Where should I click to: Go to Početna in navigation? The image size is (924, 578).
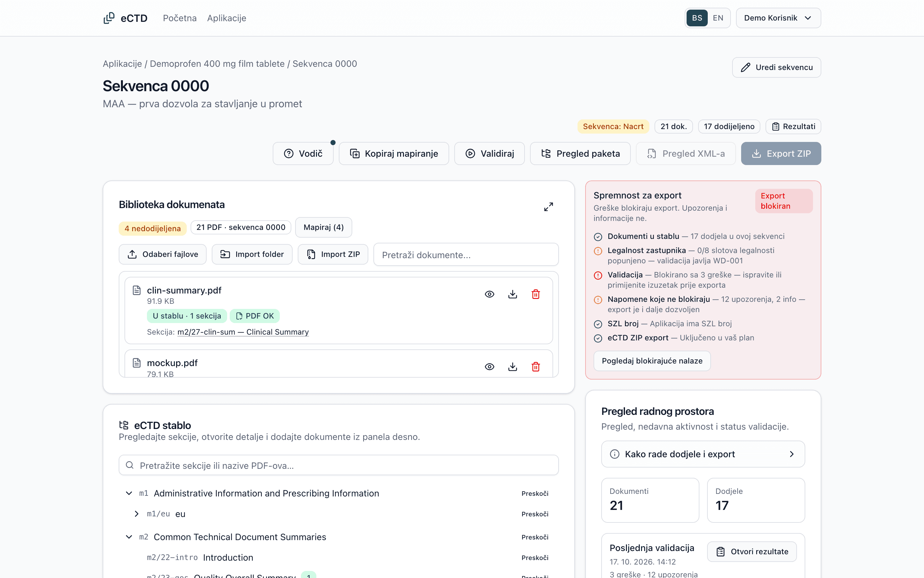pyautogui.click(x=180, y=18)
